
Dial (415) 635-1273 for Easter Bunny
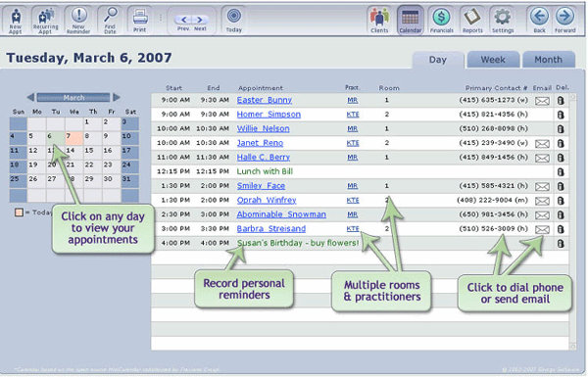click(493, 100)
